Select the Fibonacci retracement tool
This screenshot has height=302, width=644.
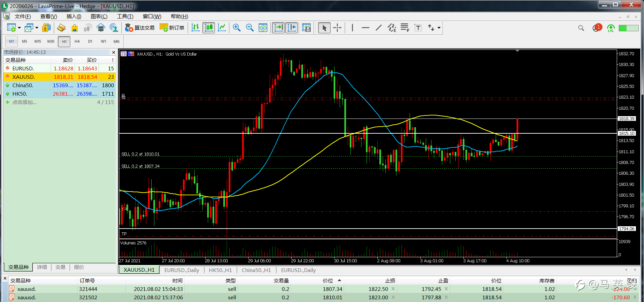coord(405,28)
